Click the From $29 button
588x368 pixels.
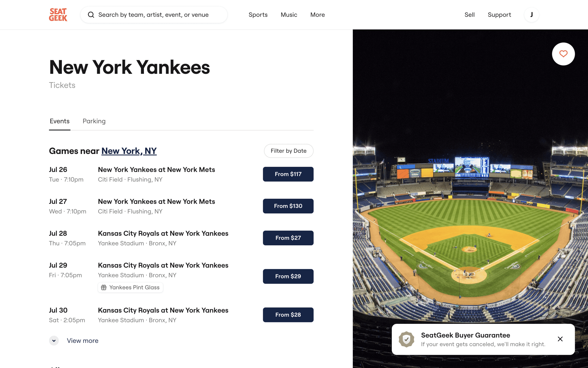coord(288,276)
